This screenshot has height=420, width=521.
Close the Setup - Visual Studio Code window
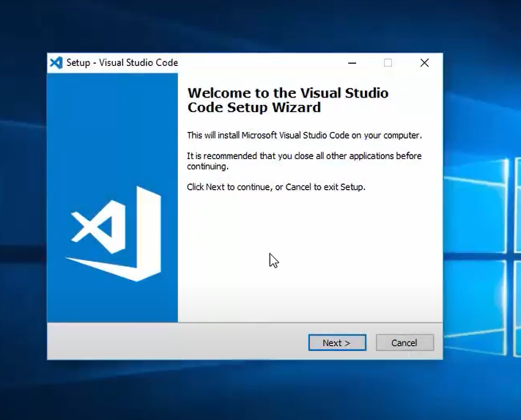click(424, 63)
